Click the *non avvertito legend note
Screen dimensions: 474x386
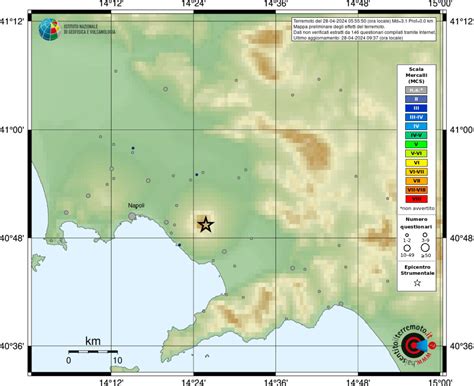click(x=417, y=208)
